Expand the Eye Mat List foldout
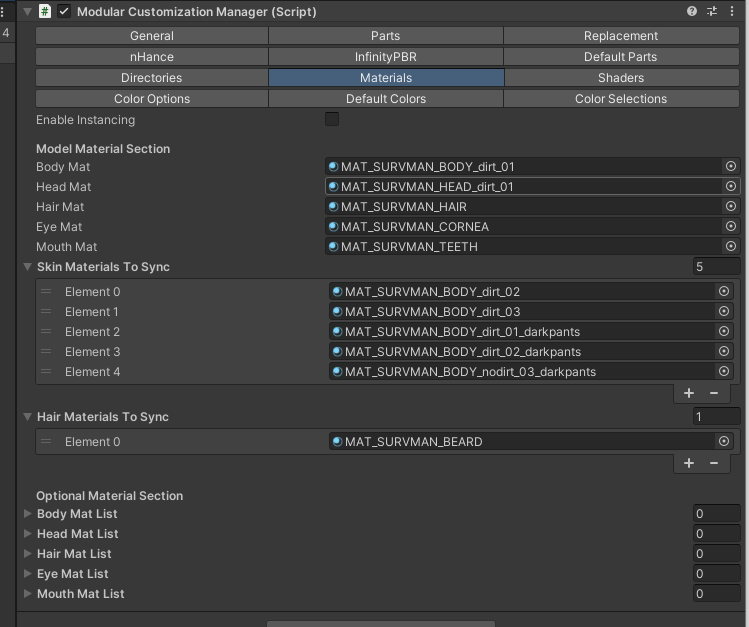 [28, 574]
